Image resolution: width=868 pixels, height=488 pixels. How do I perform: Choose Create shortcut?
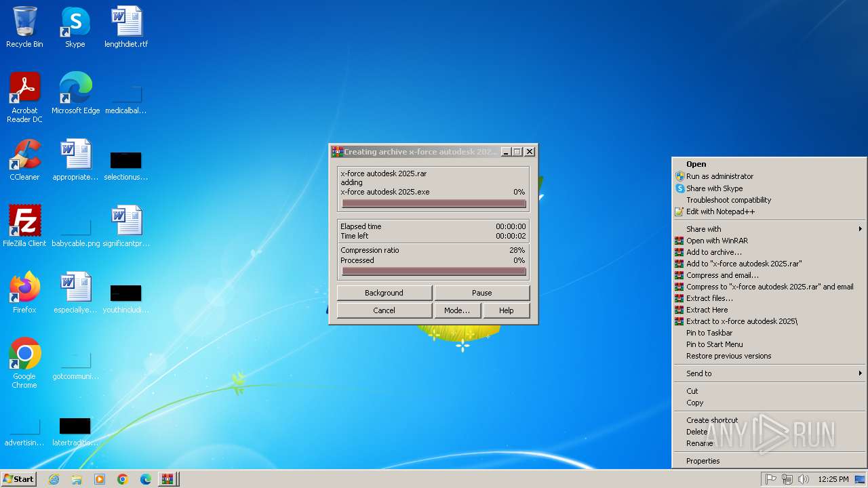(769, 420)
